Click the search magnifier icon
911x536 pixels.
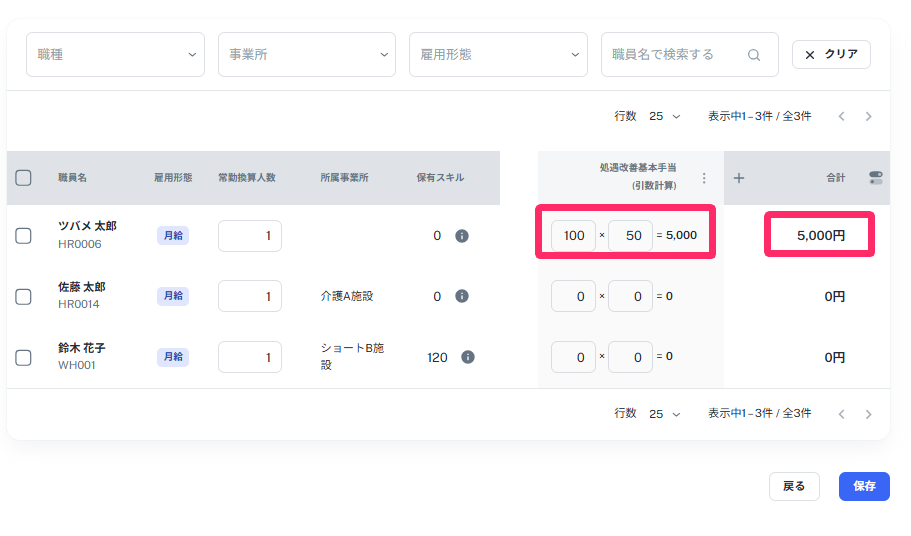754,55
